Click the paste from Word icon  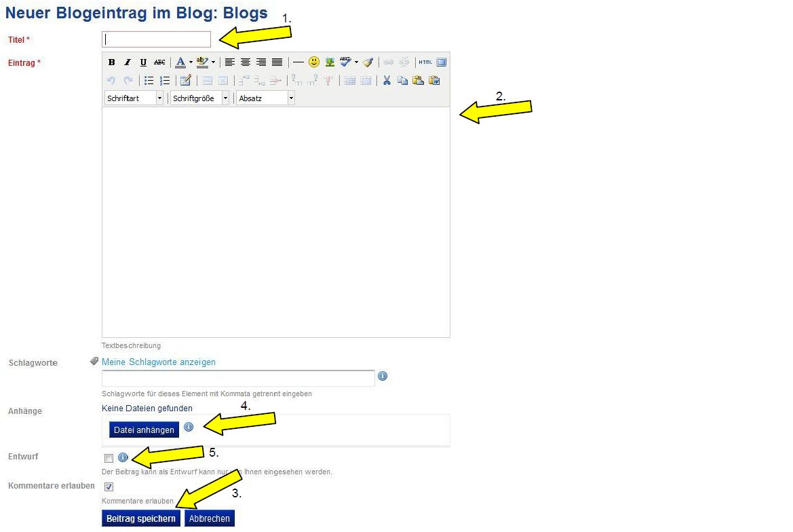pos(435,80)
